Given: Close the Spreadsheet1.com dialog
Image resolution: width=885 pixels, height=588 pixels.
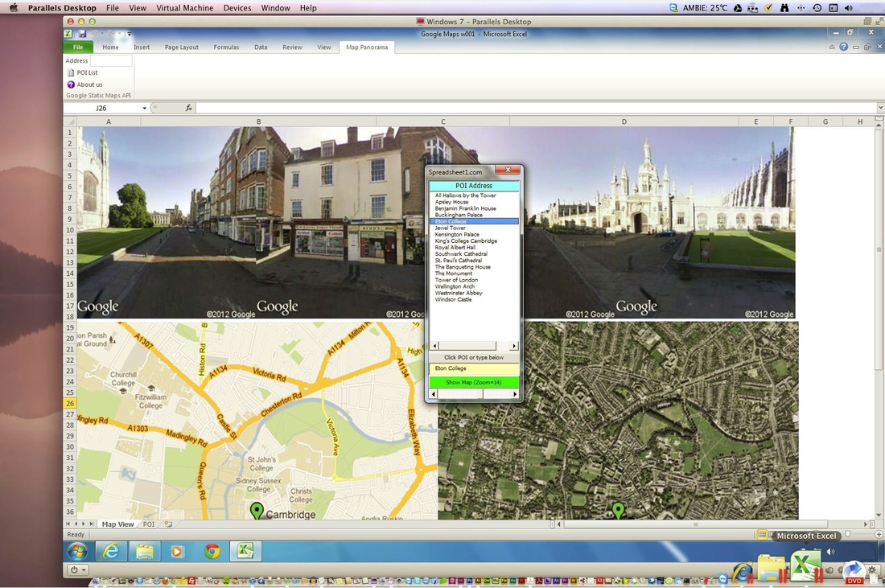Looking at the screenshot, I should (x=508, y=170).
